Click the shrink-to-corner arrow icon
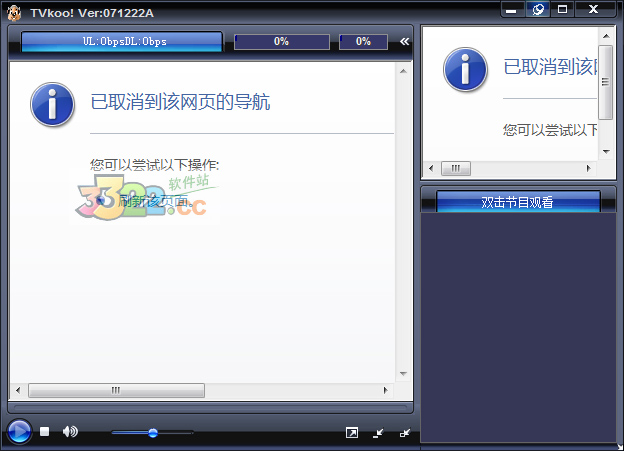Viewport: 624px width, 451px height. (378, 433)
